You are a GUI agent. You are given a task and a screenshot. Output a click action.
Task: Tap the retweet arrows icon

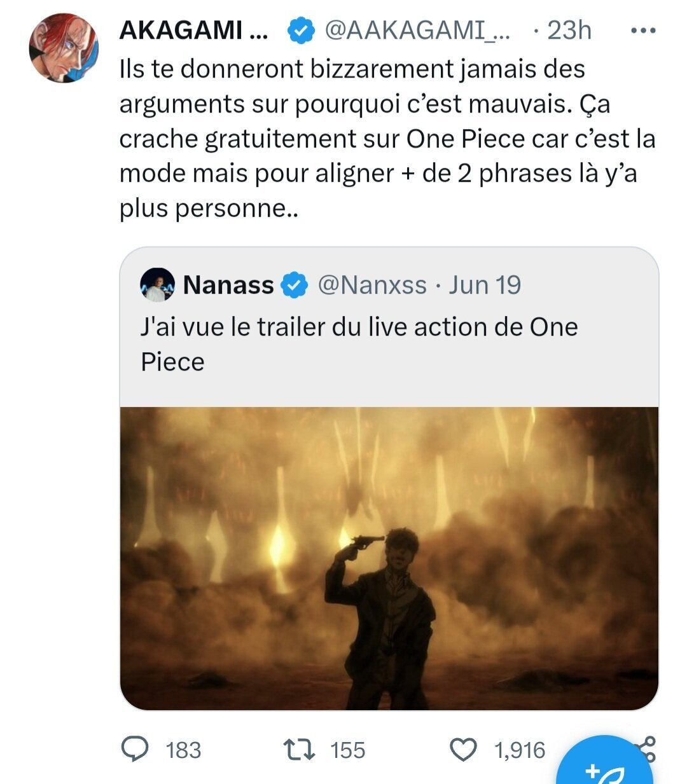click(299, 750)
